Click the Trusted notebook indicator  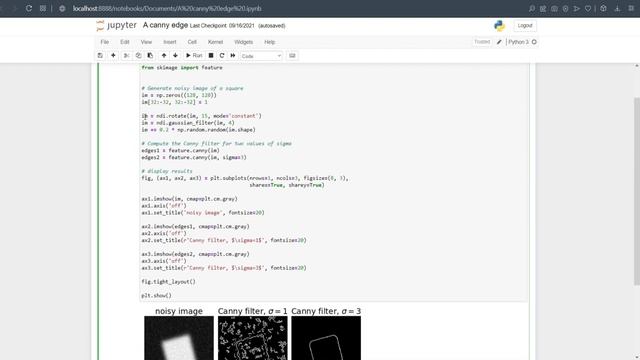coord(482,42)
